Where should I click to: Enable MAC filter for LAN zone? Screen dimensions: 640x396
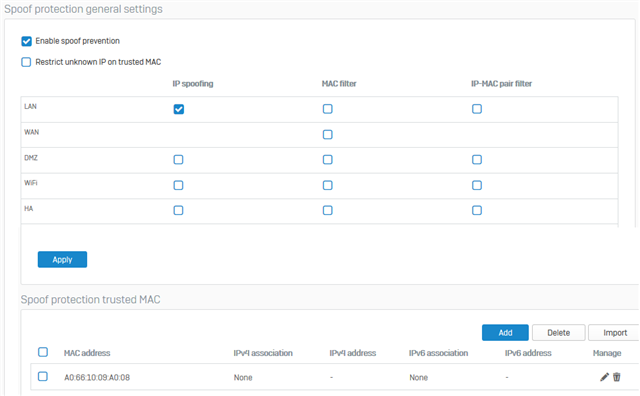click(x=328, y=109)
